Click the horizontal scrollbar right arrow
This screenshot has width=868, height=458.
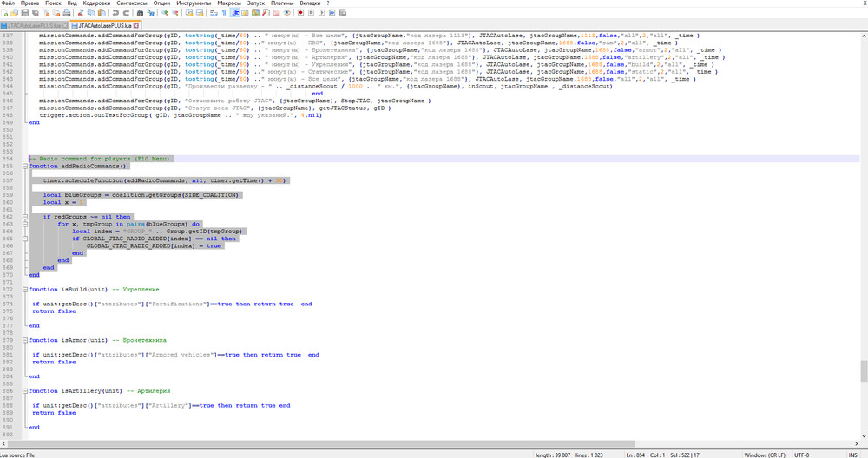857,443
